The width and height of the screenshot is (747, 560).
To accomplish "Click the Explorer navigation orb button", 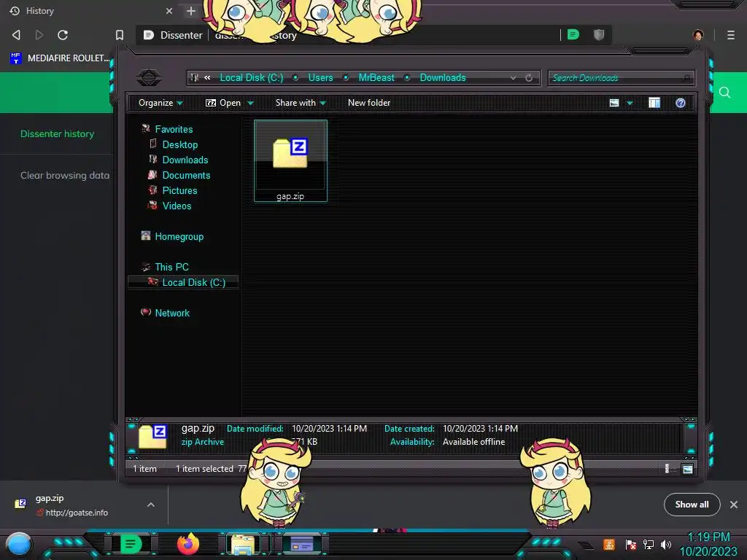I will click(149, 77).
